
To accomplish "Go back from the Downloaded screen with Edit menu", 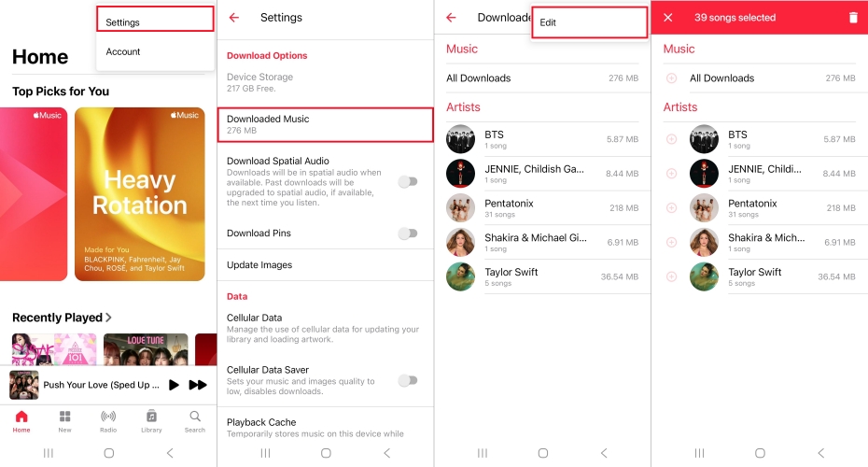I will pyautogui.click(x=451, y=18).
